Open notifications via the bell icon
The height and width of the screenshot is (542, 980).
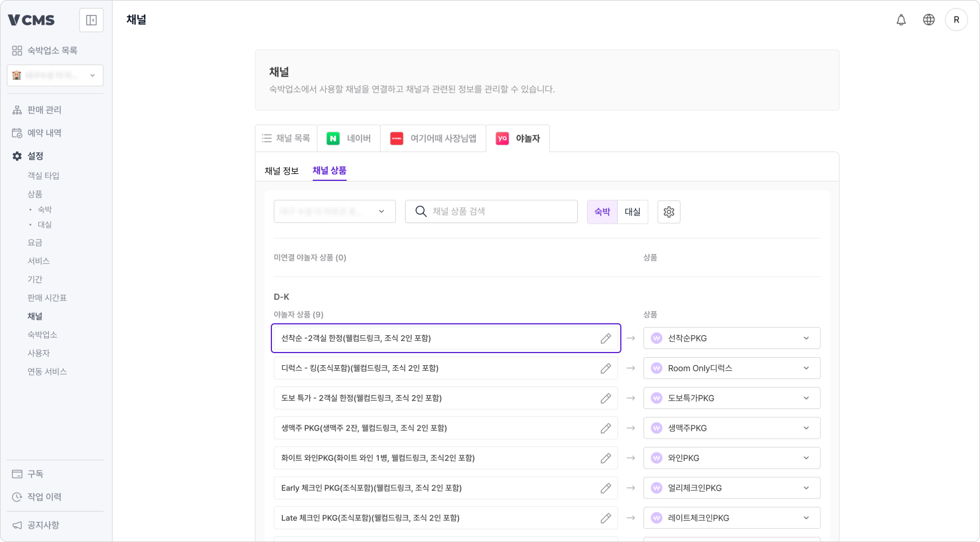901,19
